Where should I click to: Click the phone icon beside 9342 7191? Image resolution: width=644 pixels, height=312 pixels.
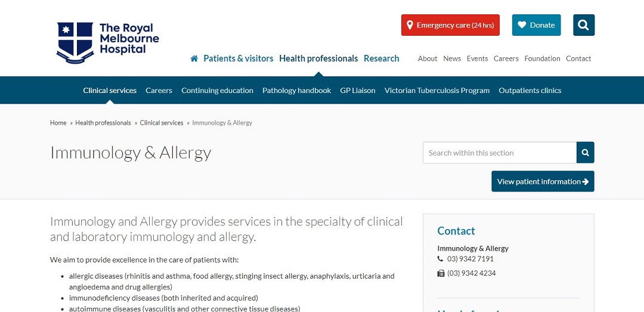click(x=440, y=259)
